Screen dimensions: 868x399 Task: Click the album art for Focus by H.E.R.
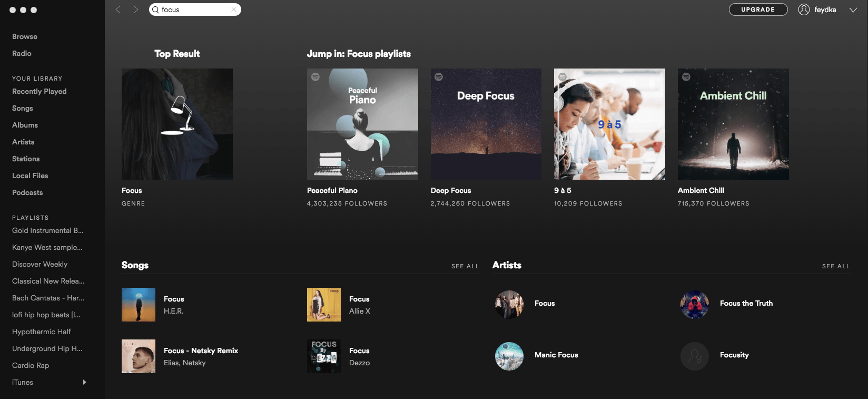click(139, 305)
